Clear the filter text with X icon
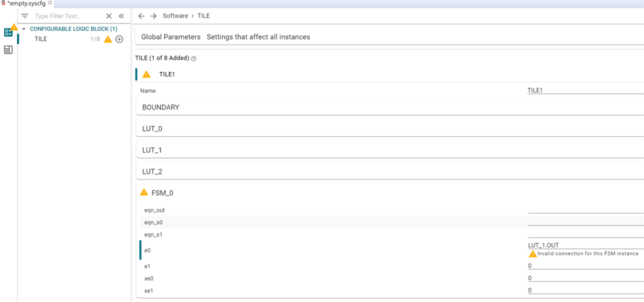 tap(109, 16)
